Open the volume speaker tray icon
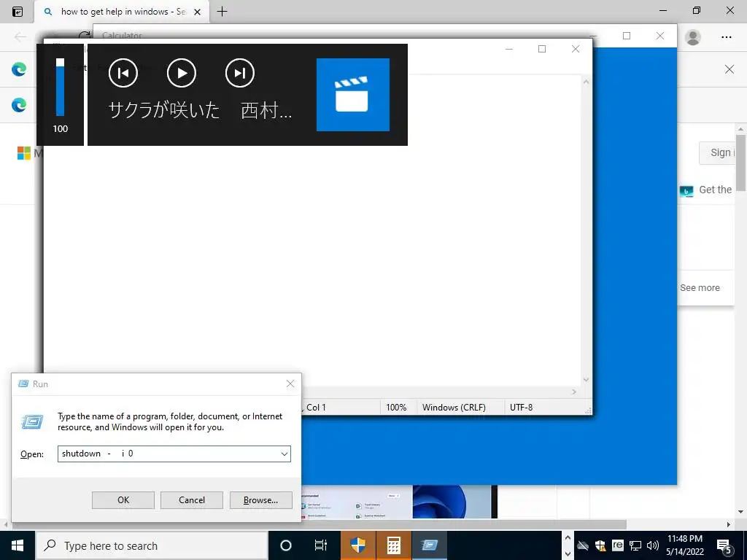 pos(653,545)
